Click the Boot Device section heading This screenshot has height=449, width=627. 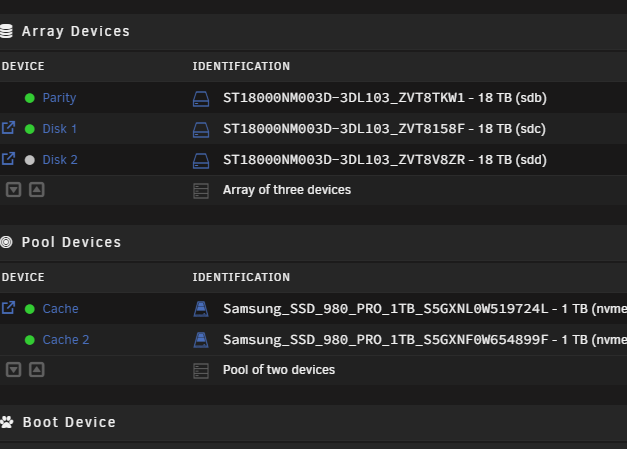coord(69,422)
